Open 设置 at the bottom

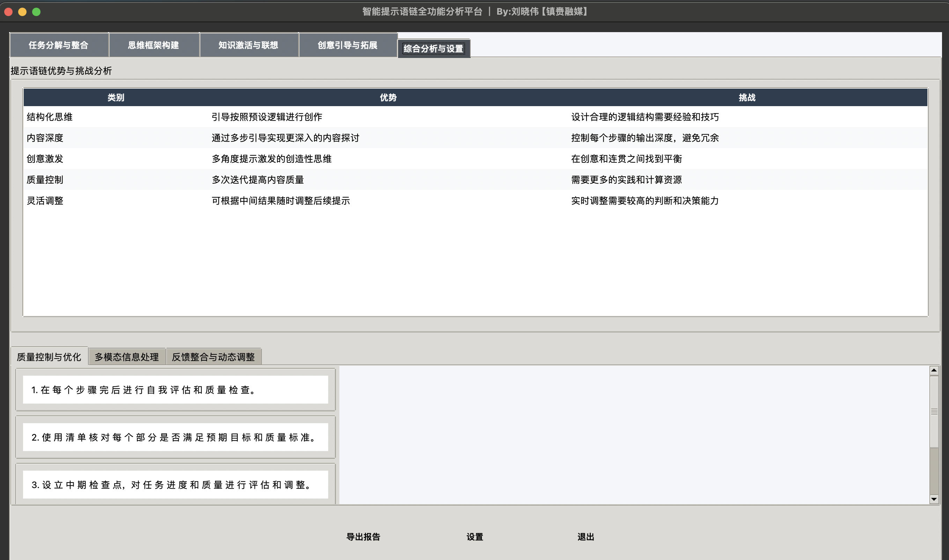coord(475,537)
